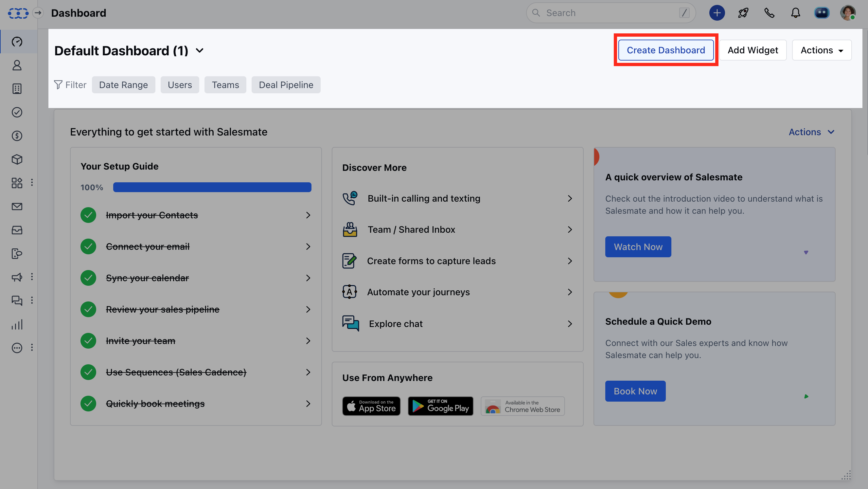The image size is (868, 489).
Task: Click the Create Dashboard button
Action: pyautogui.click(x=666, y=50)
